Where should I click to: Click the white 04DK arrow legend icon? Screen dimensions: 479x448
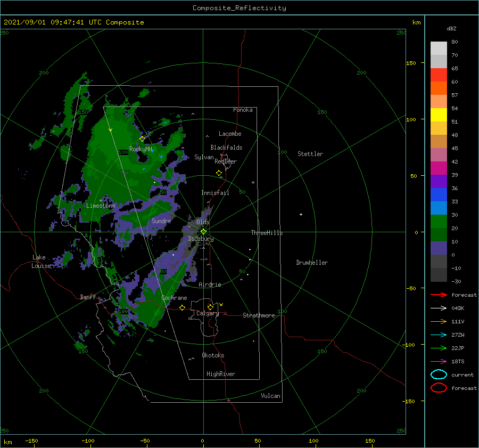click(x=439, y=308)
